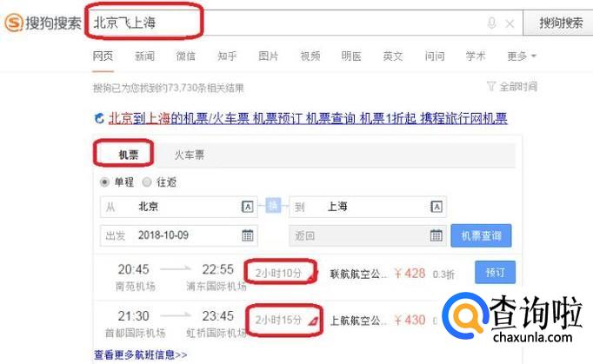Click the 上航航空公 airline name
593x364 pixels.
358,321
